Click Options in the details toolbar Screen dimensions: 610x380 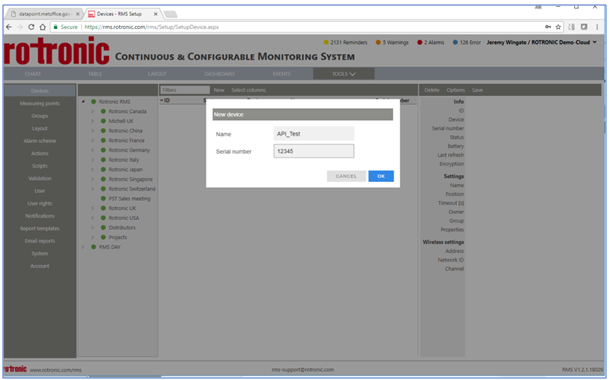point(456,90)
